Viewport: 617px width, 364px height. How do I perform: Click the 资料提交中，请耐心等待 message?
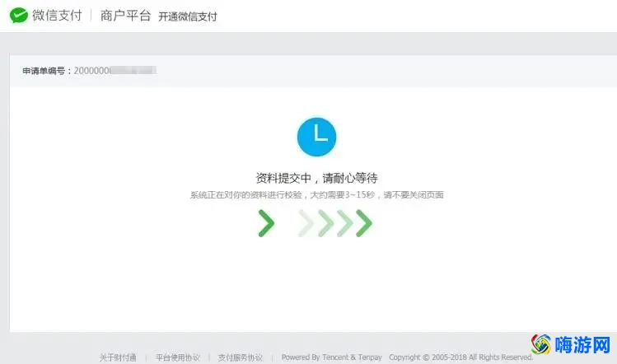coord(317,178)
